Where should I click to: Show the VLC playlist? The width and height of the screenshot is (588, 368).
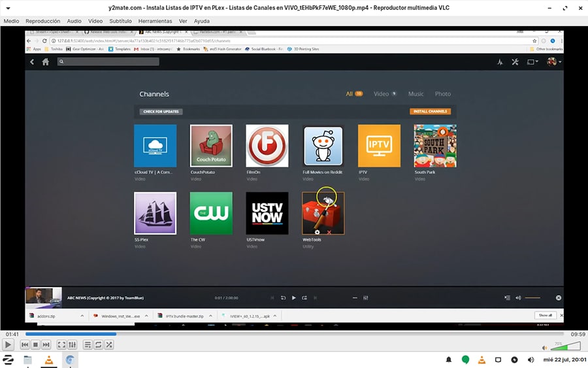coord(88,344)
